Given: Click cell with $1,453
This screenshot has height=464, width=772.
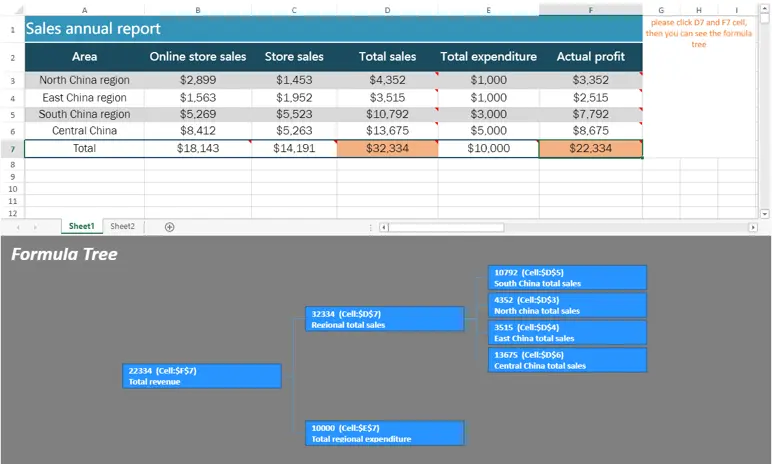Looking at the screenshot, I should [294, 80].
